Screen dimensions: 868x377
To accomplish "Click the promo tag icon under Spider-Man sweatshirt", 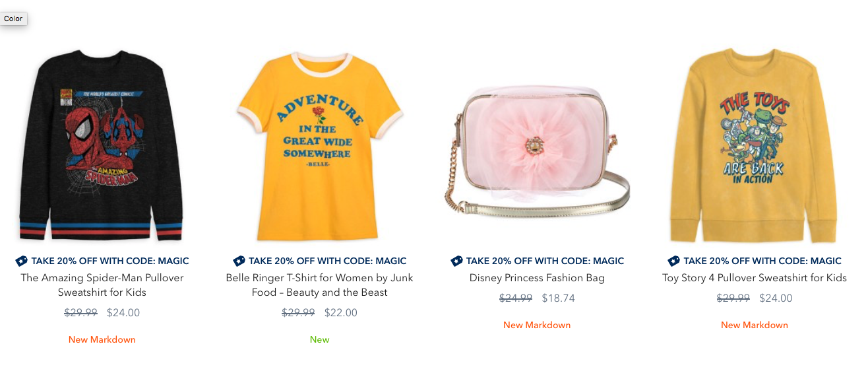I will (22, 261).
